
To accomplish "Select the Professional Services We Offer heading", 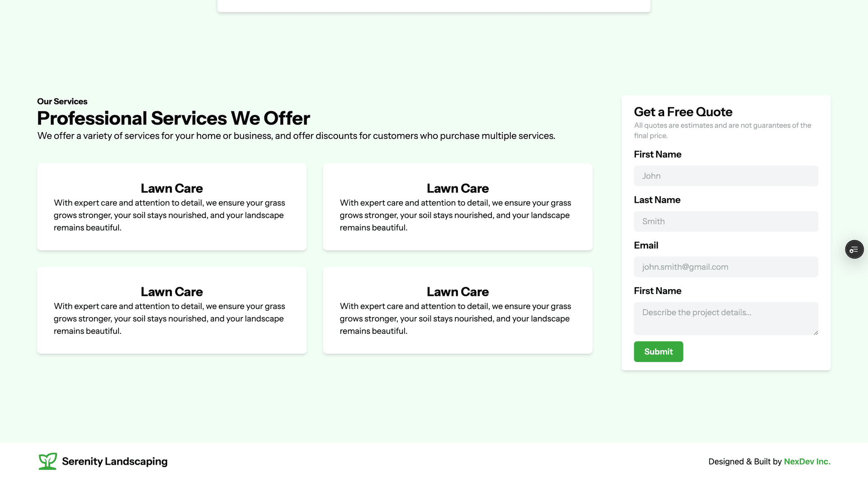I will pos(174,118).
